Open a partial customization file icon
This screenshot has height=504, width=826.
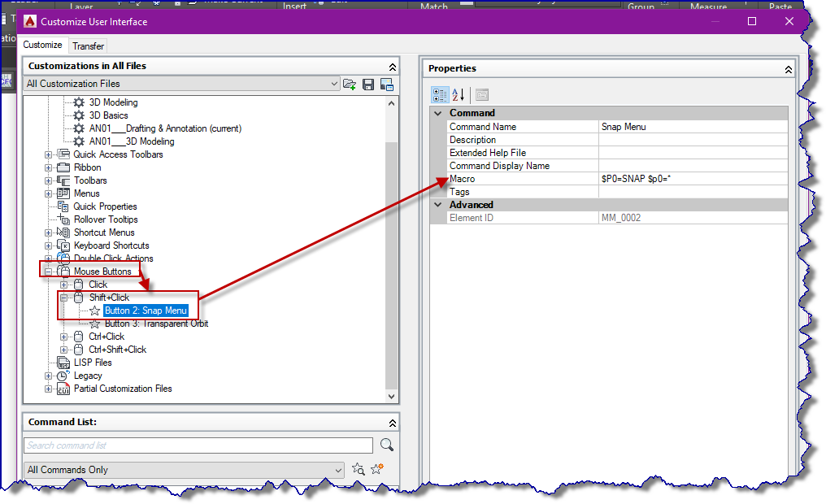click(350, 85)
